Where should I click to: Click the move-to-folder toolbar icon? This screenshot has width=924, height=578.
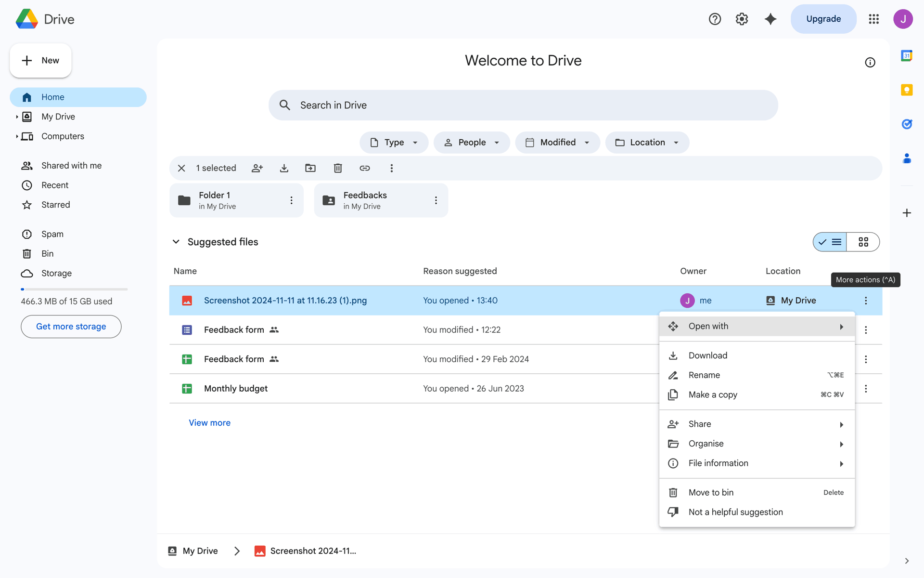click(x=310, y=168)
